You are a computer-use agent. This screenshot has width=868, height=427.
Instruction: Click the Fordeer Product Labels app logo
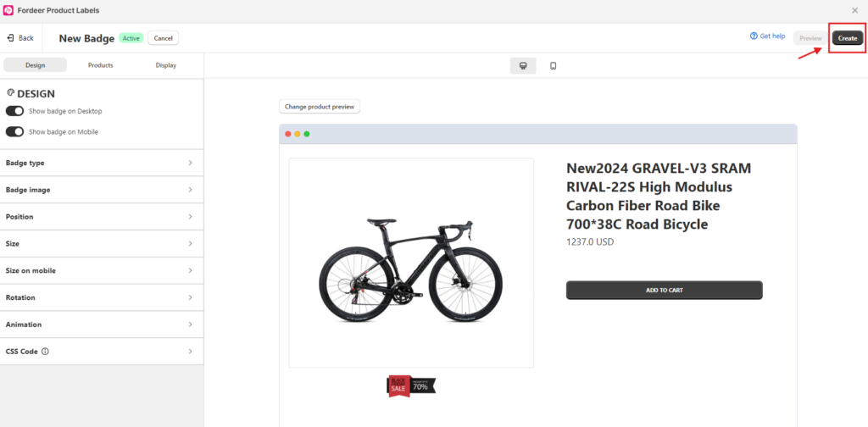(x=8, y=10)
